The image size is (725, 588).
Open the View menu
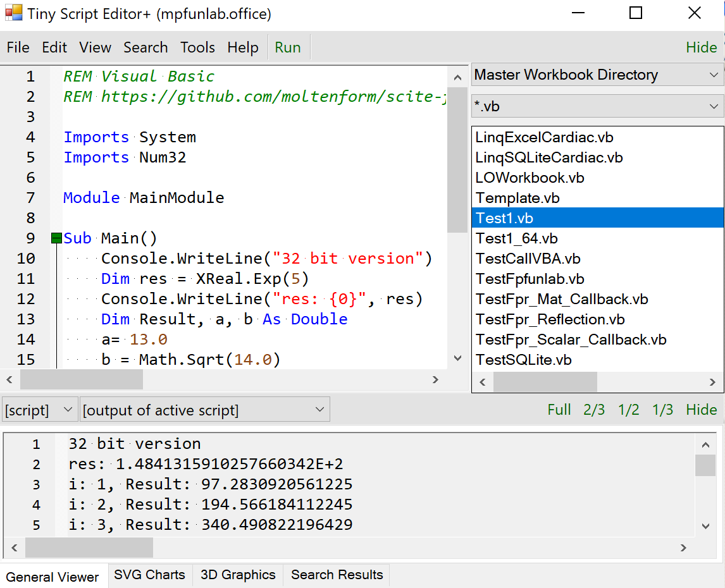(x=95, y=47)
